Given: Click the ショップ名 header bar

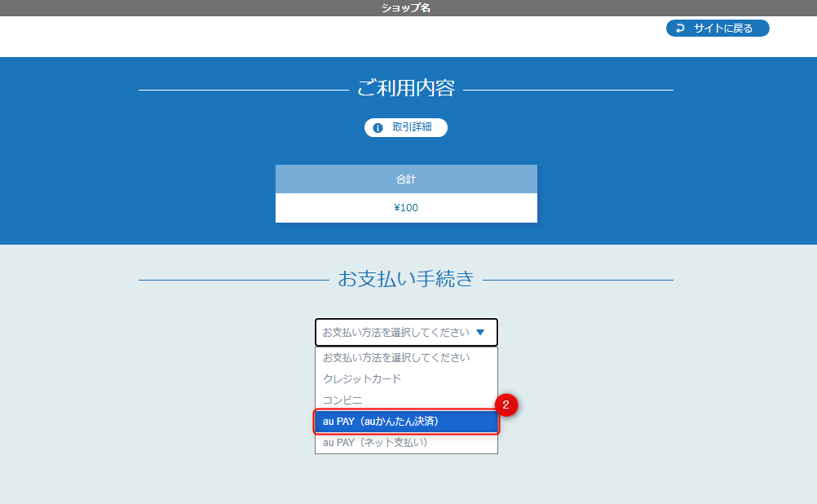Looking at the screenshot, I should click(406, 8).
